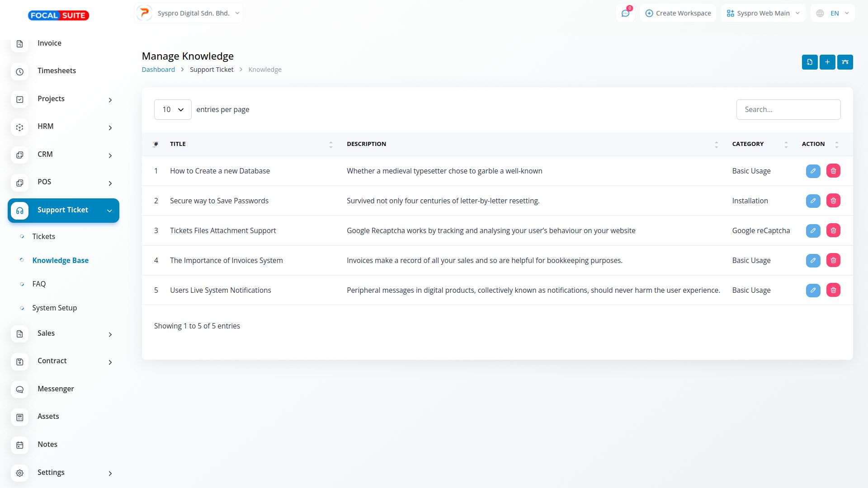The image size is (868, 488).
Task: Click the Dashboard breadcrumb link
Action: point(158,70)
